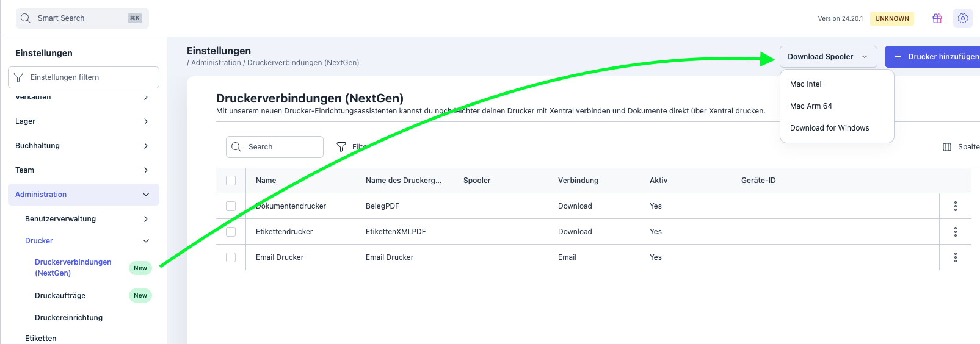Click the Spalten button label
The width and height of the screenshot is (980, 344).
tap(968, 147)
